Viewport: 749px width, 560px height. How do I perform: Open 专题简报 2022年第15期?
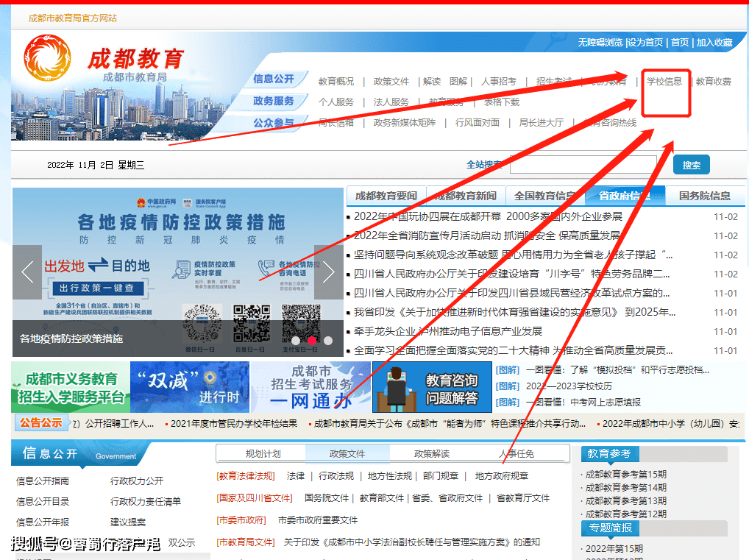[x=614, y=548]
